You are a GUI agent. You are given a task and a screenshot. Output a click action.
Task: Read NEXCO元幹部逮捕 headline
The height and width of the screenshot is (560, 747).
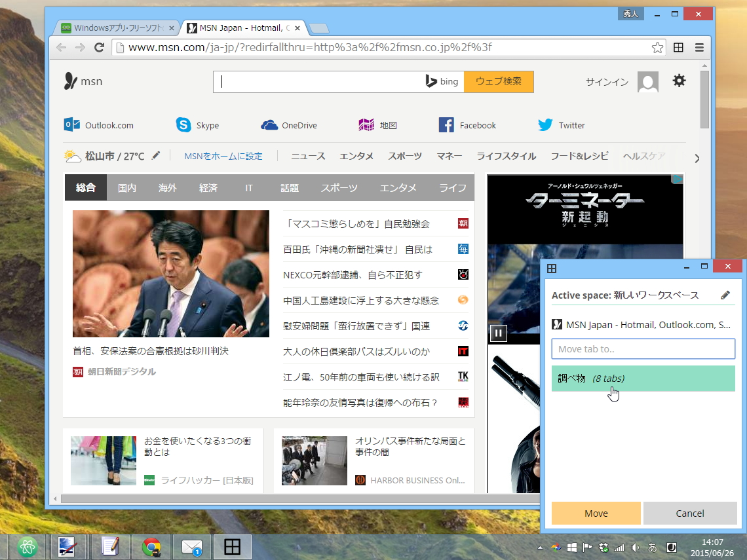[x=353, y=275]
